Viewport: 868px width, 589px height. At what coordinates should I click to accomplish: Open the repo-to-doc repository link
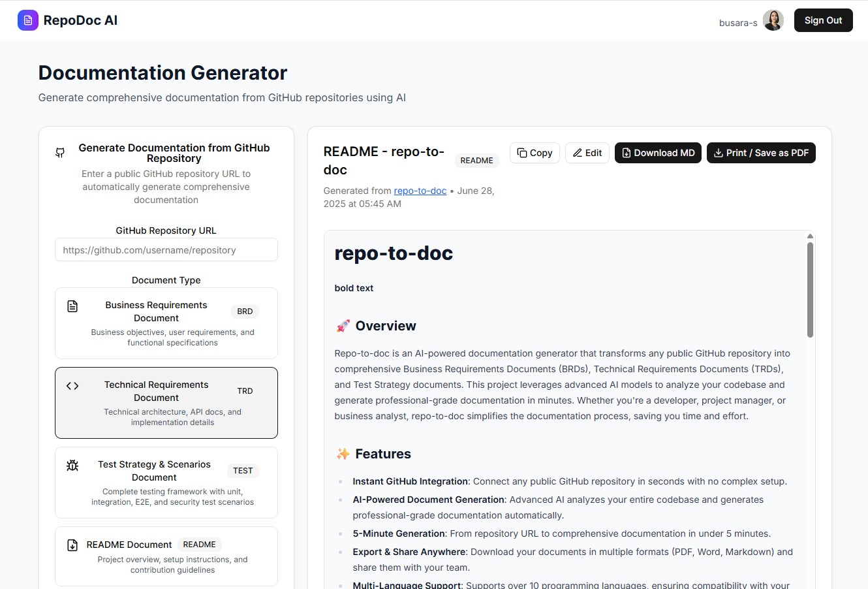(420, 191)
